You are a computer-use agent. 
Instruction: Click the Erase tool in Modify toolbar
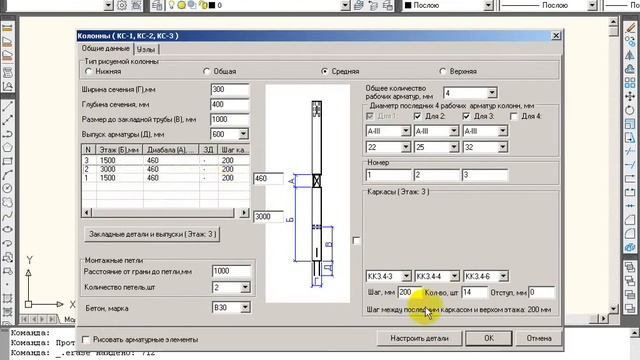coord(630,27)
